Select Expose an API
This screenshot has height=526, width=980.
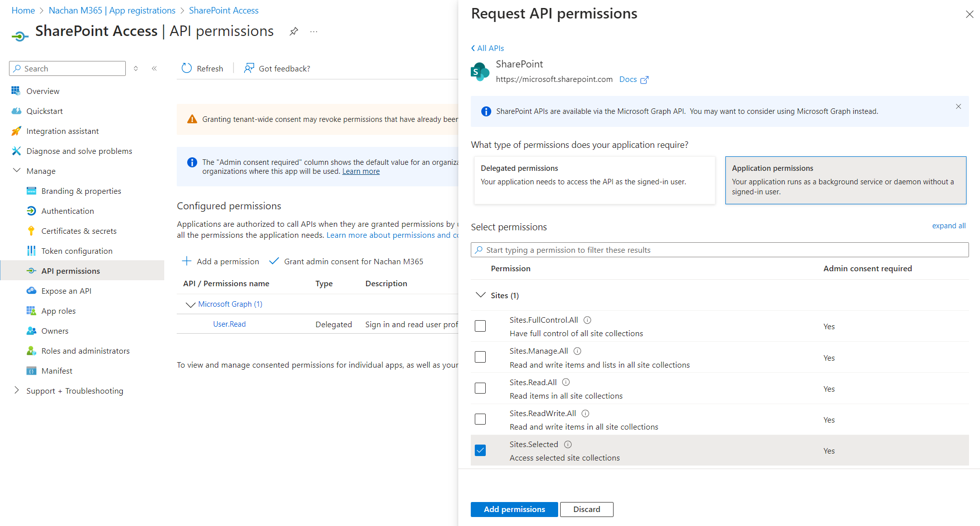[x=66, y=290]
